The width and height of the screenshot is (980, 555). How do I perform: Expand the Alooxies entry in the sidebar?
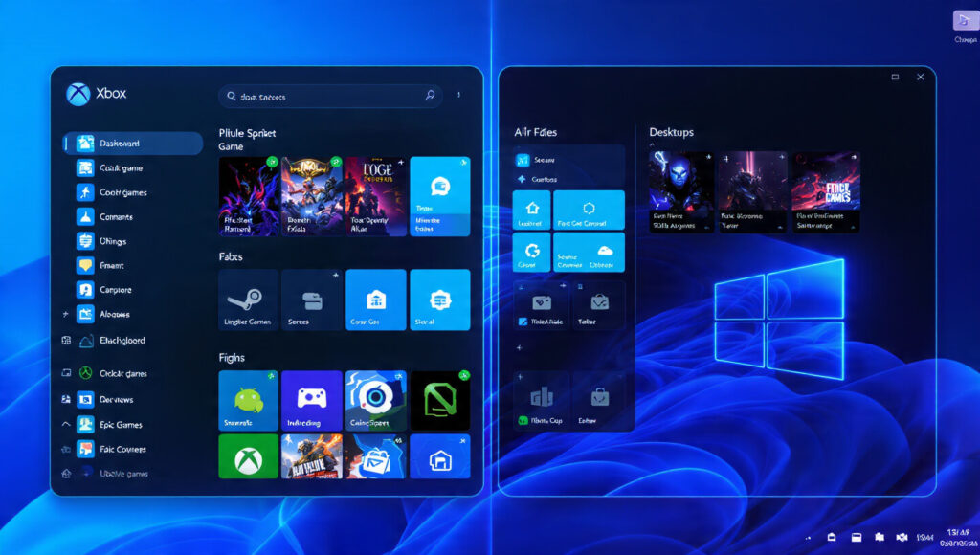65,314
